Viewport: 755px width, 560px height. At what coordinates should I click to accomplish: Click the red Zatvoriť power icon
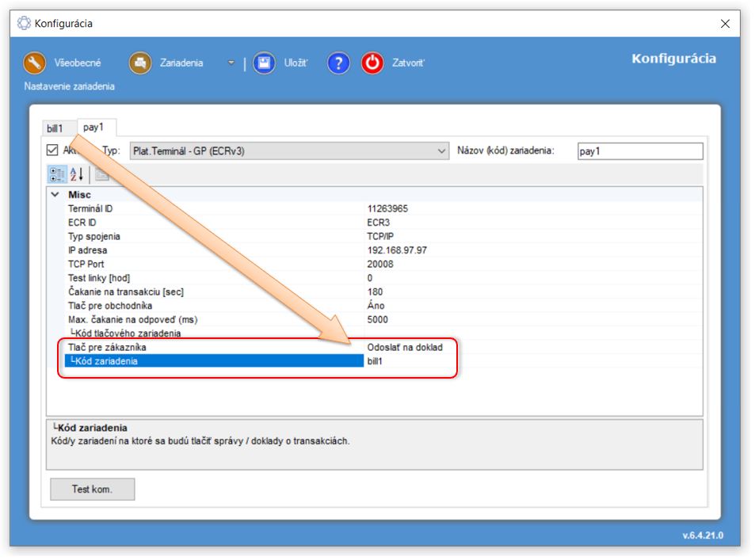coord(372,63)
